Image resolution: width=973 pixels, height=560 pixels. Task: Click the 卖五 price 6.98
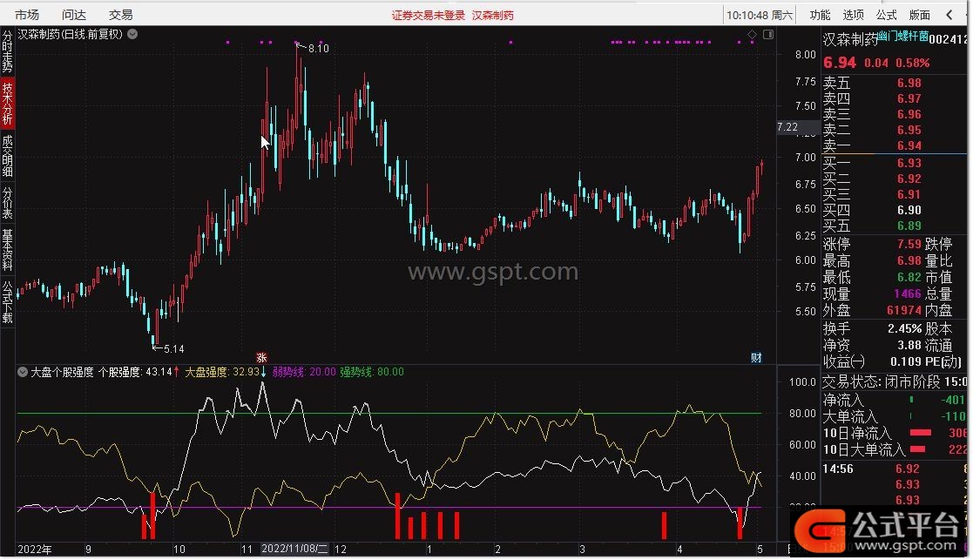[909, 83]
